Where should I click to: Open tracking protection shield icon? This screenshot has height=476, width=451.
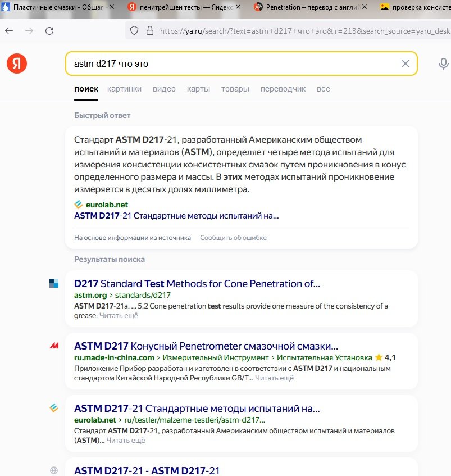coord(134,31)
